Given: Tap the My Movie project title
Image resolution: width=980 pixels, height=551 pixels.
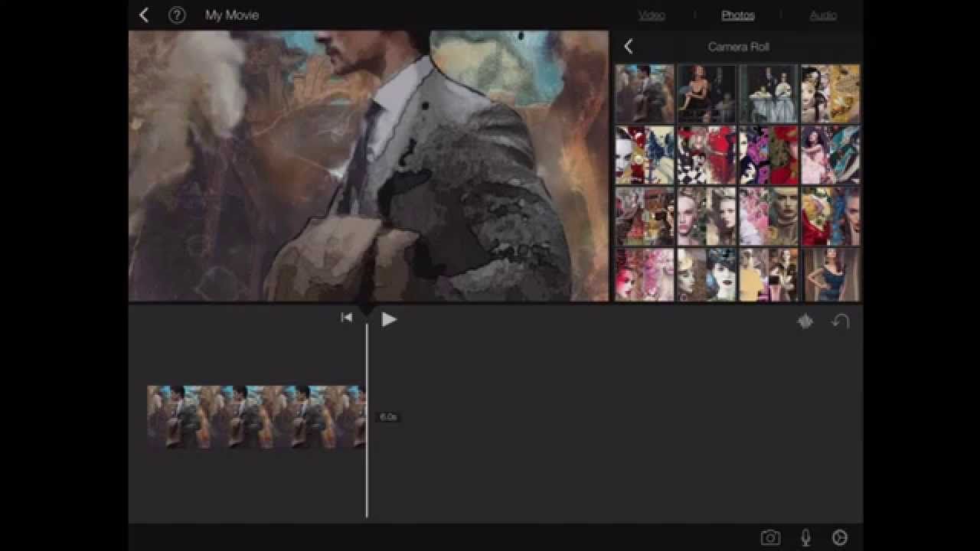Looking at the screenshot, I should [232, 15].
